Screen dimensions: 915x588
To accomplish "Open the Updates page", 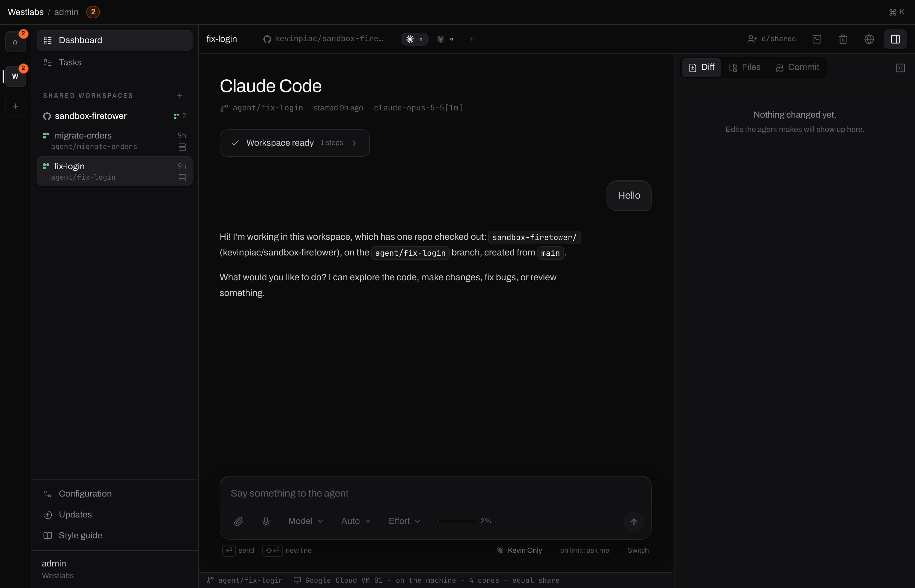I will [115, 515].
